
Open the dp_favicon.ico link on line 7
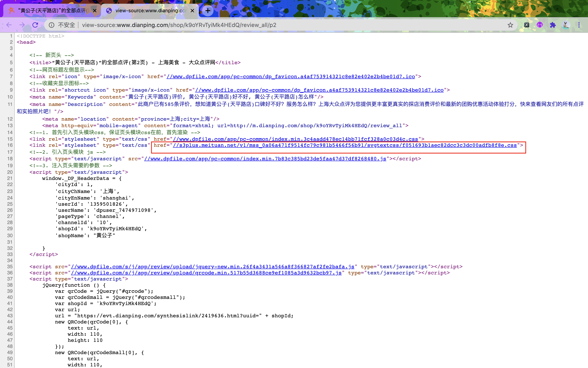point(291,76)
